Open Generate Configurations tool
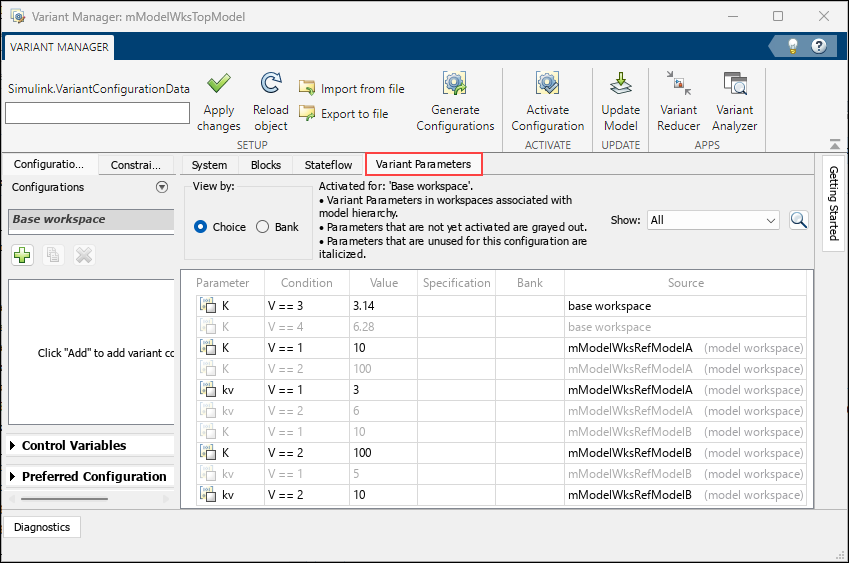The width and height of the screenshot is (849, 563). (455, 85)
